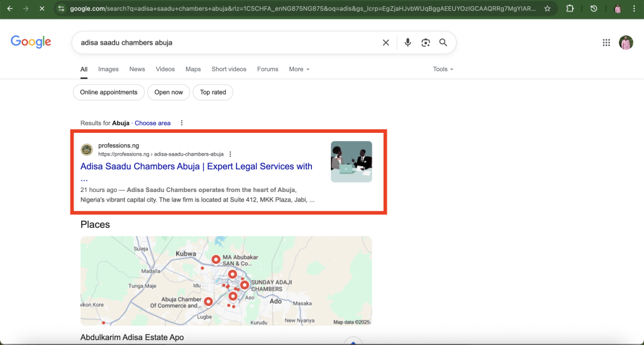Bookmark this page with the star icon
The height and width of the screenshot is (345, 644).
point(547,8)
